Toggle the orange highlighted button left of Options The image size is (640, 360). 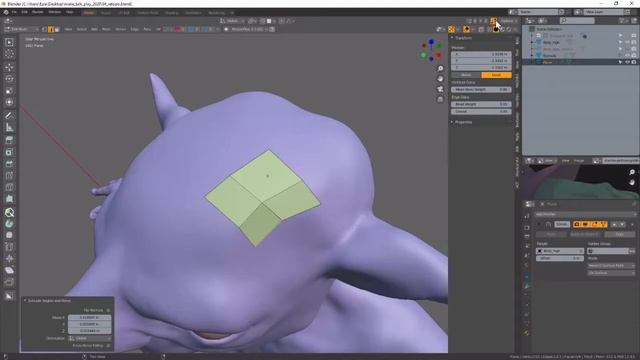pyautogui.click(x=493, y=21)
